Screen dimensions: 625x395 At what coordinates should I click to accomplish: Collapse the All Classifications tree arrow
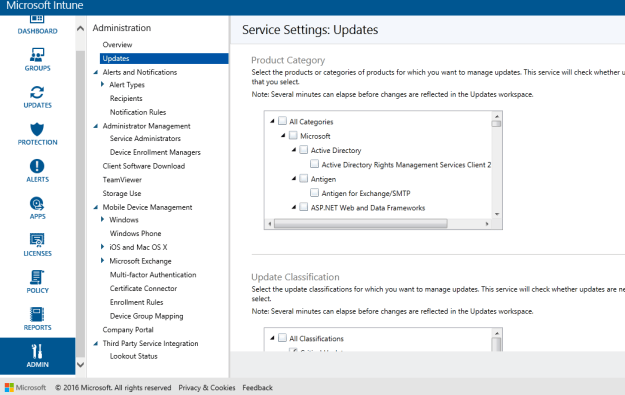[272, 338]
